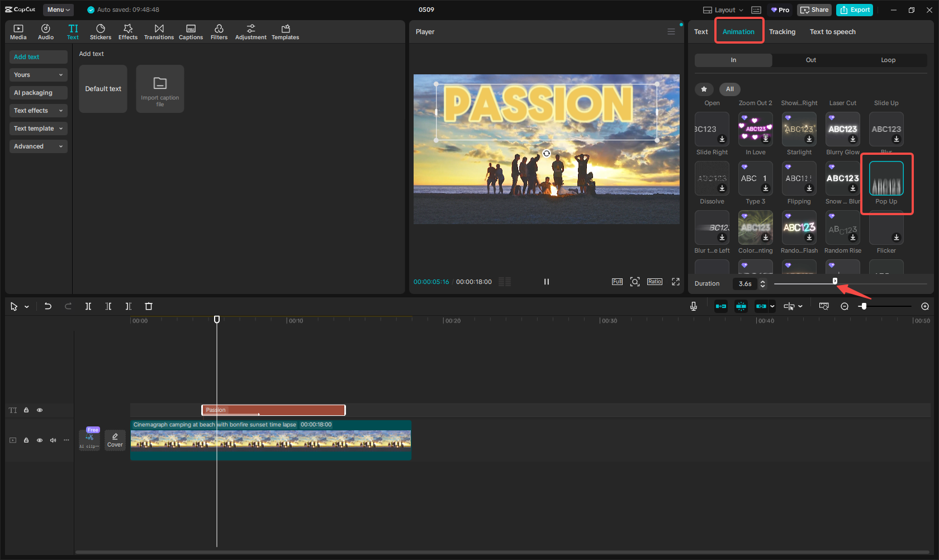
Task: Select the Out animation tab
Action: [x=810, y=60]
